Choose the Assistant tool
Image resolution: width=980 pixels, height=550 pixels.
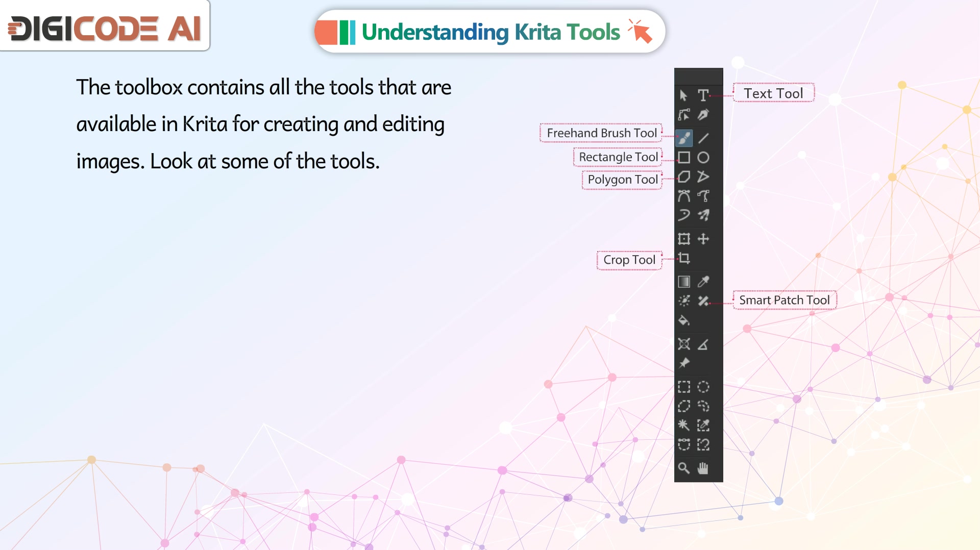click(684, 344)
